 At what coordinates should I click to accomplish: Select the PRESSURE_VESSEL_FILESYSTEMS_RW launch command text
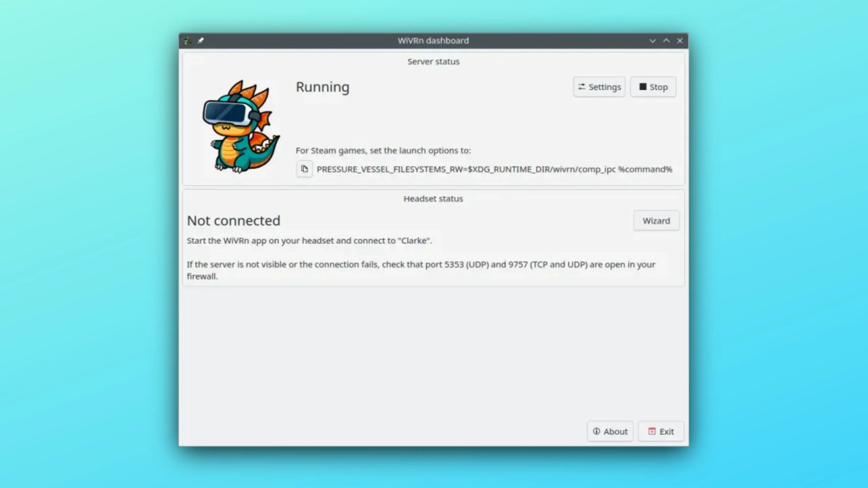tap(494, 169)
